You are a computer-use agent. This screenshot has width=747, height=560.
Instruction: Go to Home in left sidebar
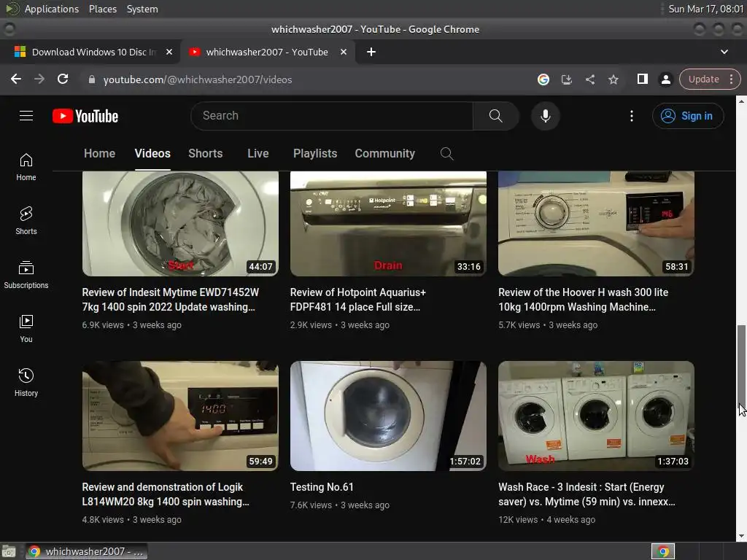pyautogui.click(x=26, y=167)
